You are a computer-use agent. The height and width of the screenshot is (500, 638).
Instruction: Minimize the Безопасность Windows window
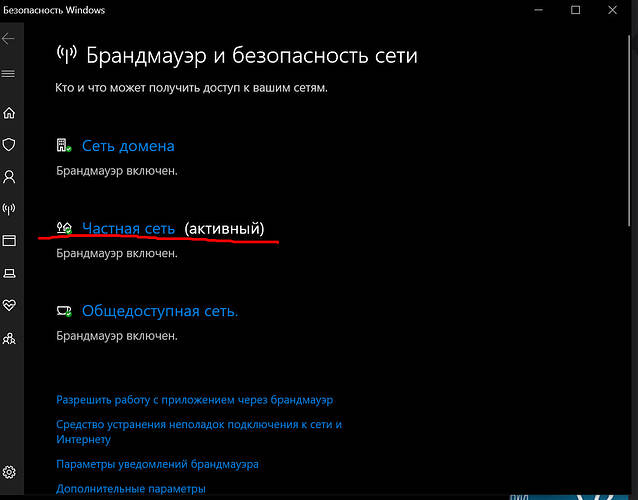tap(539, 10)
